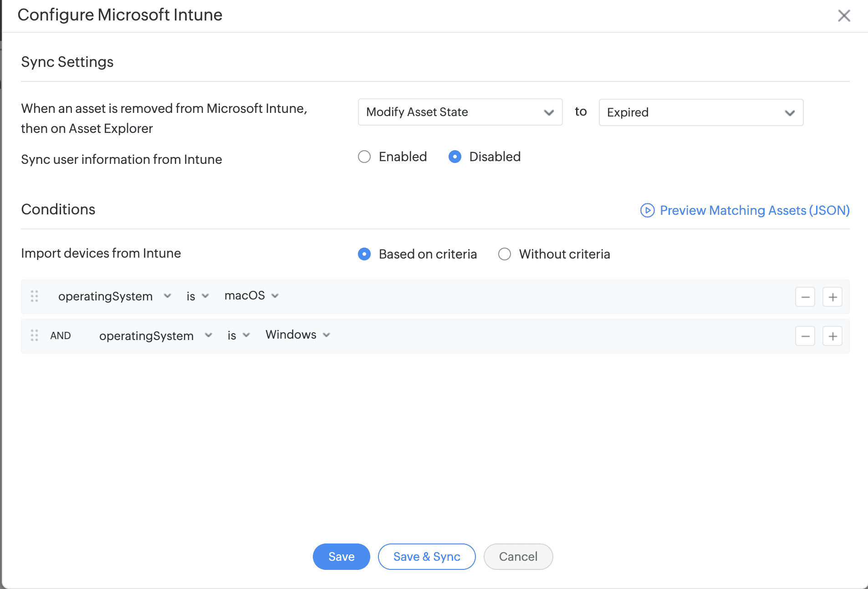This screenshot has height=589, width=868.
Task: Grab the drag handle of the macOS row
Action: coord(34,296)
